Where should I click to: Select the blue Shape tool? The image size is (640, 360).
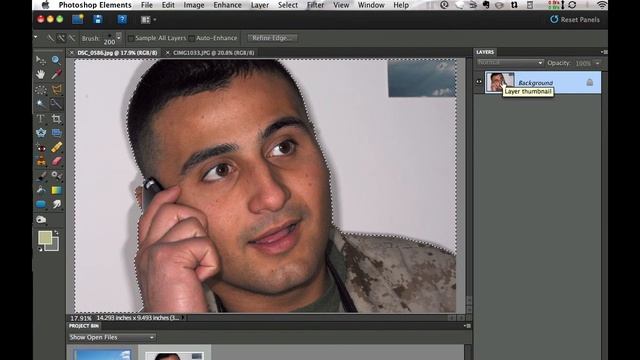[x=41, y=204]
